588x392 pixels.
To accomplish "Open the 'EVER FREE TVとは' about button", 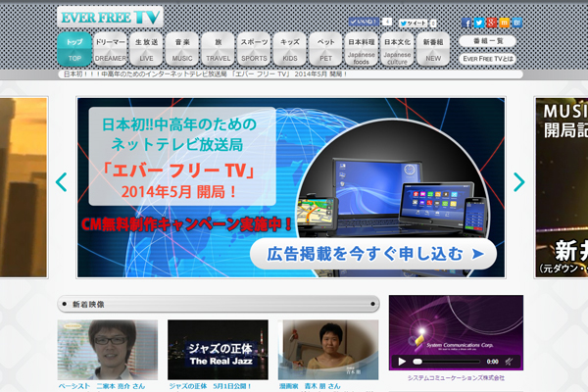I will [x=487, y=59].
